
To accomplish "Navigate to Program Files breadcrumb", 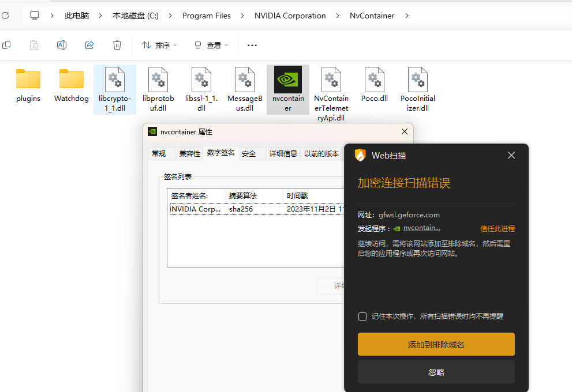I will click(207, 16).
